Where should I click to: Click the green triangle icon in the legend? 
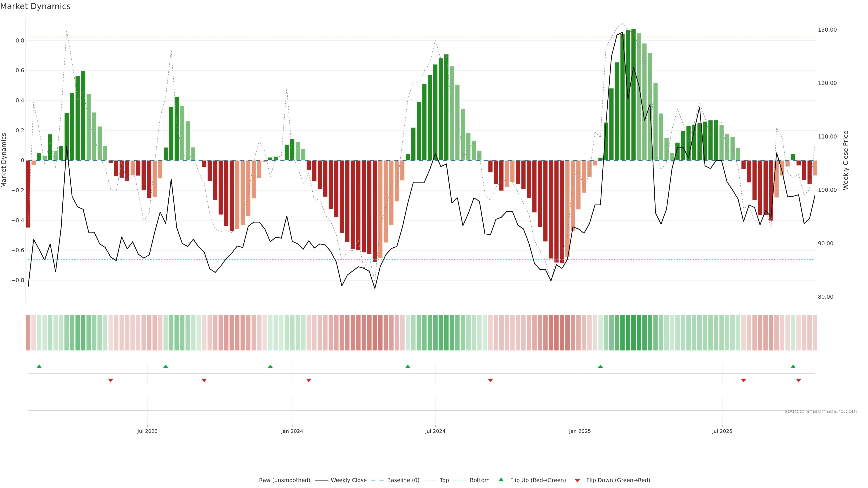coord(501,480)
